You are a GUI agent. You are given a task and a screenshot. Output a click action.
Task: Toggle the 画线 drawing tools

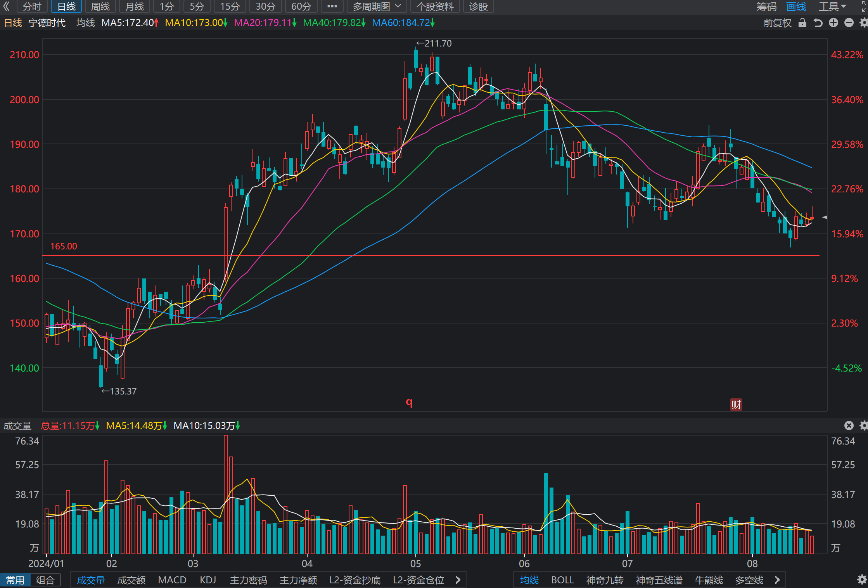(x=796, y=7)
